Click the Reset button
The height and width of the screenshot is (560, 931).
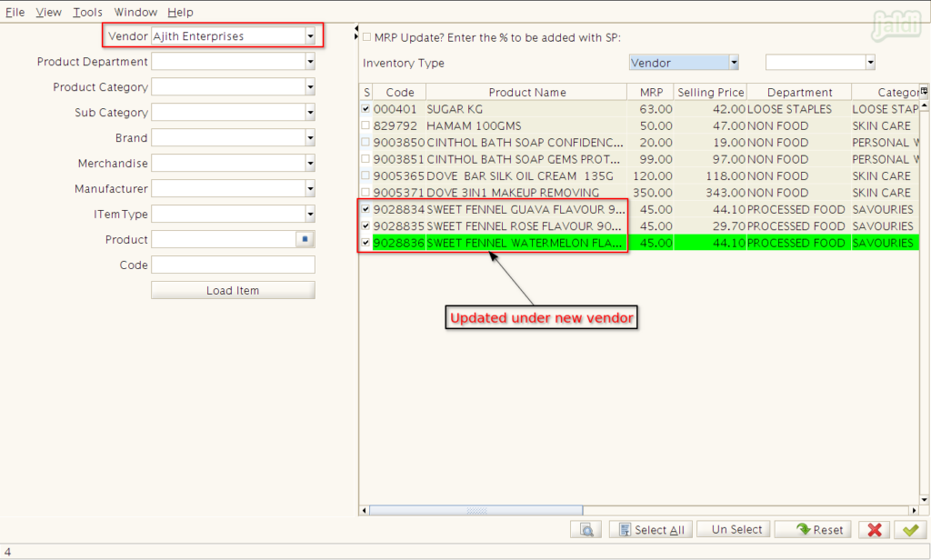[x=813, y=530]
